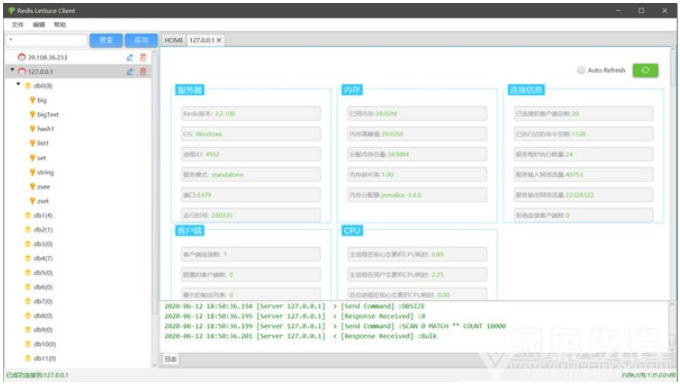
Task: Click the blue search button
Action: [x=106, y=40]
